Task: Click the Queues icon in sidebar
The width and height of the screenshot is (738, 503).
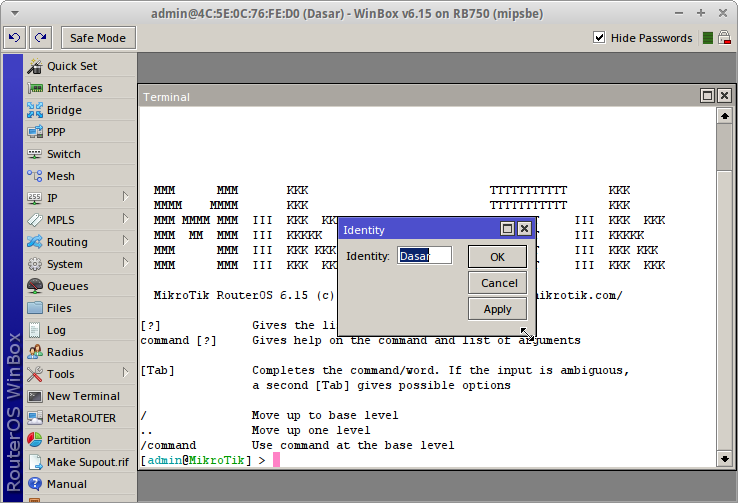Action: 34,286
